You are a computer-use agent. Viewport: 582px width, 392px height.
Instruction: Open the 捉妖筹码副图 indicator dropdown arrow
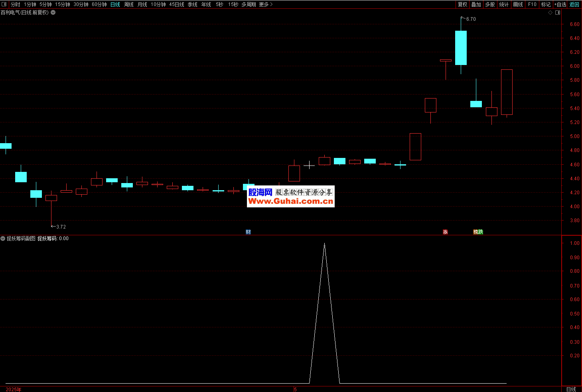coord(3,238)
